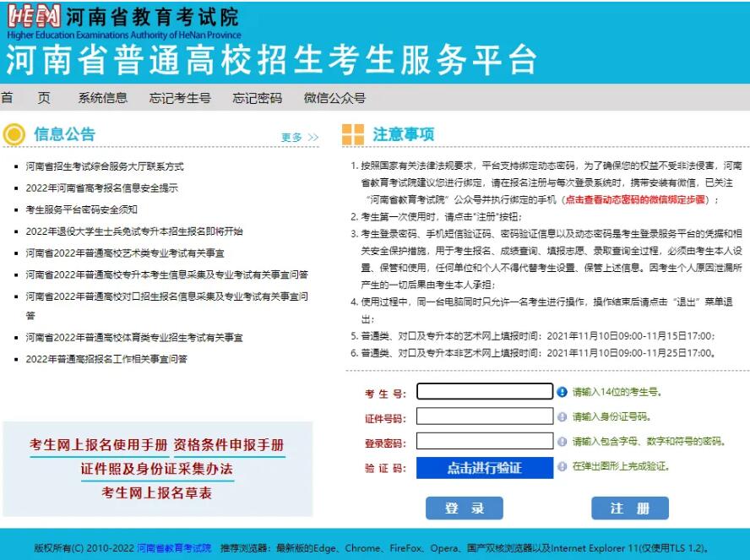Click the info icon next to 考生号 field
Screen dimensions: 750x560
(562, 392)
